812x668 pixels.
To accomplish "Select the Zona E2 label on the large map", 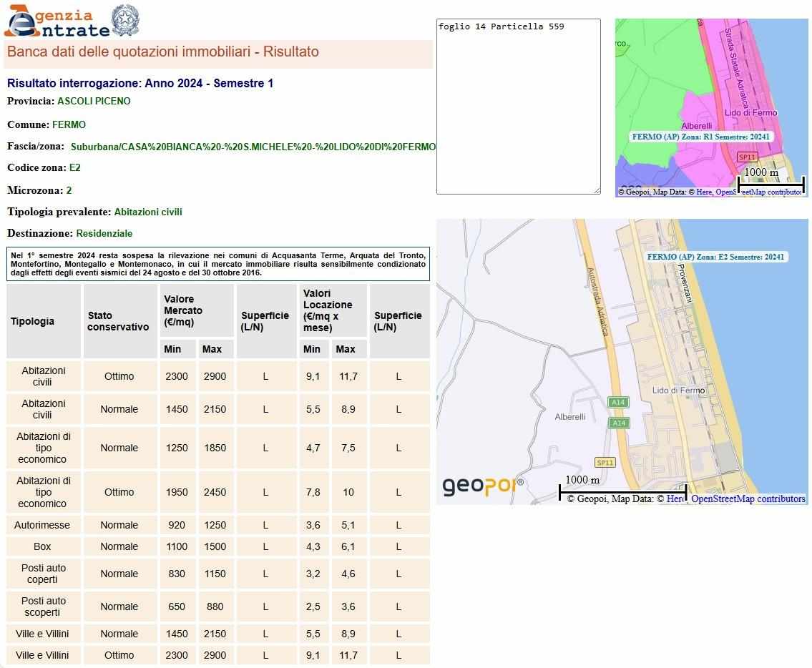I will 715,257.
